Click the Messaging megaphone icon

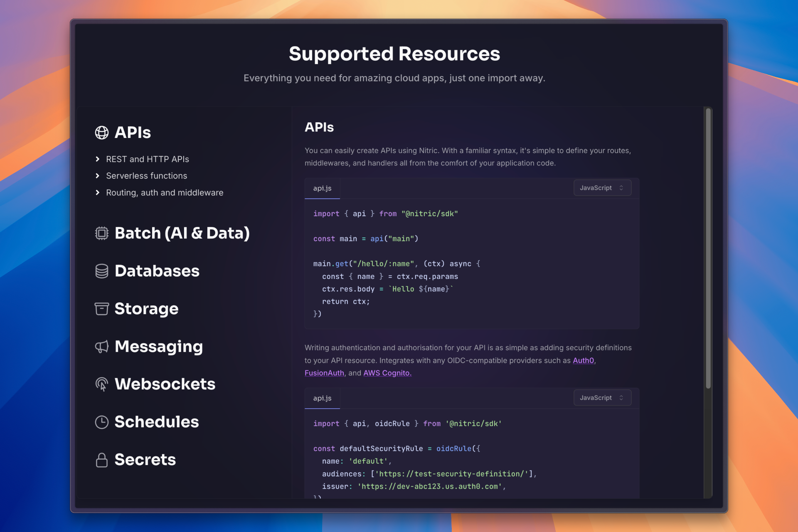[x=102, y=347]
